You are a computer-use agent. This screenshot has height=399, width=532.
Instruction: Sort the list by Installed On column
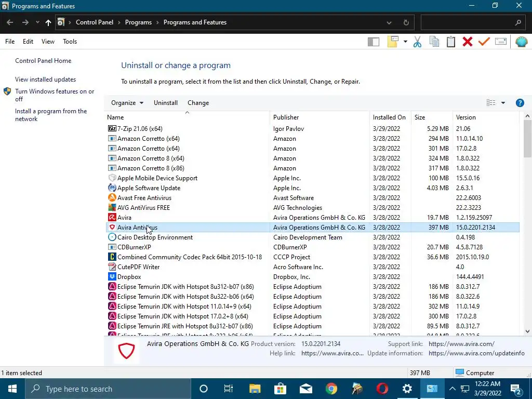[390, 117]
